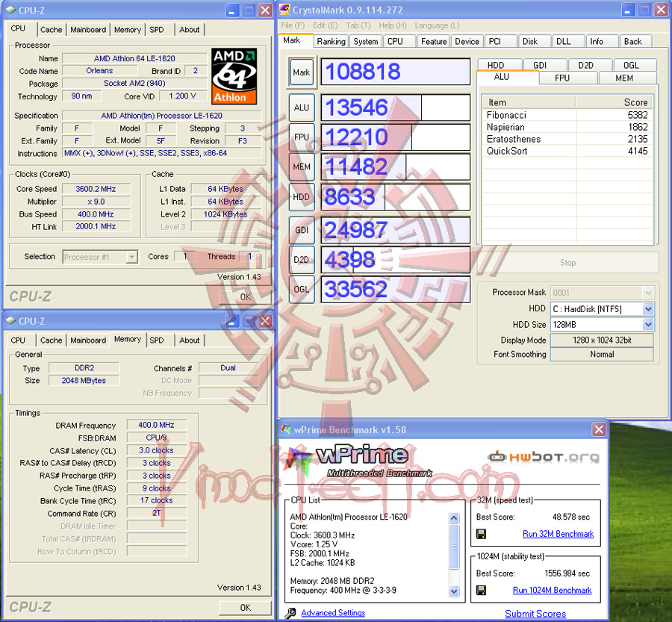
Task: Open the Tab menu in CrystalMark
Action: coord(358,25)
